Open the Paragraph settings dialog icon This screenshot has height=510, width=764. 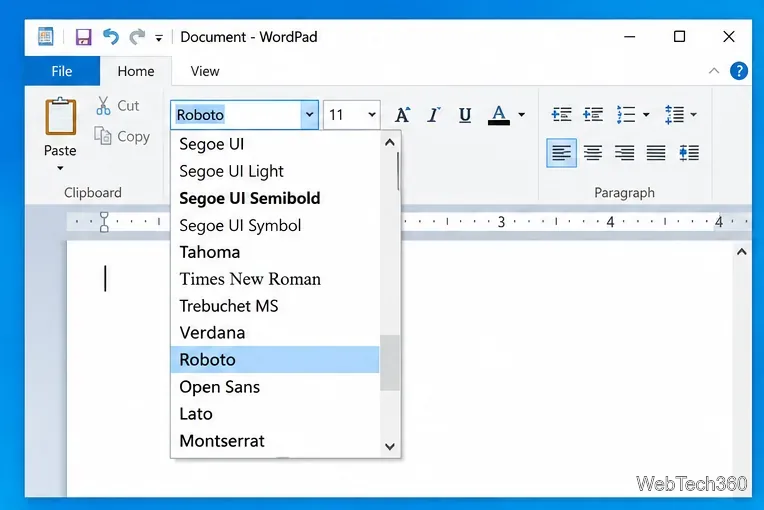689,153
